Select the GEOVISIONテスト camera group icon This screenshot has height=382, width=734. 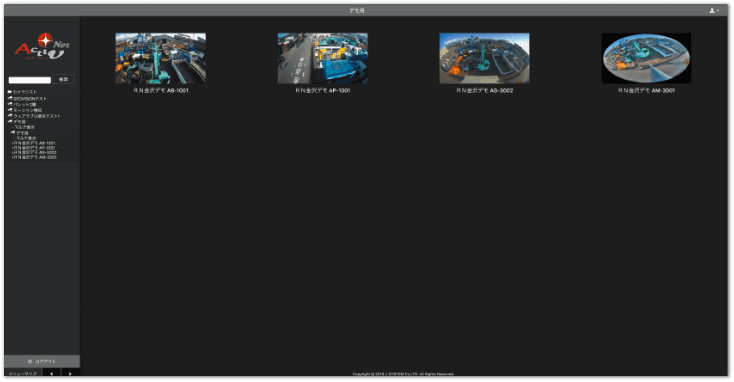[x=10, y=98]
